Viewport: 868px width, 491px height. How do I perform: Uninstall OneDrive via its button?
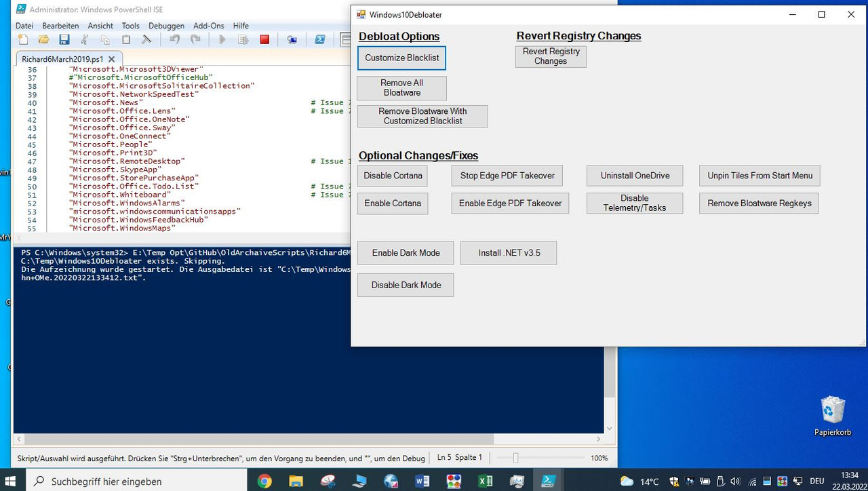pos(634,176)
